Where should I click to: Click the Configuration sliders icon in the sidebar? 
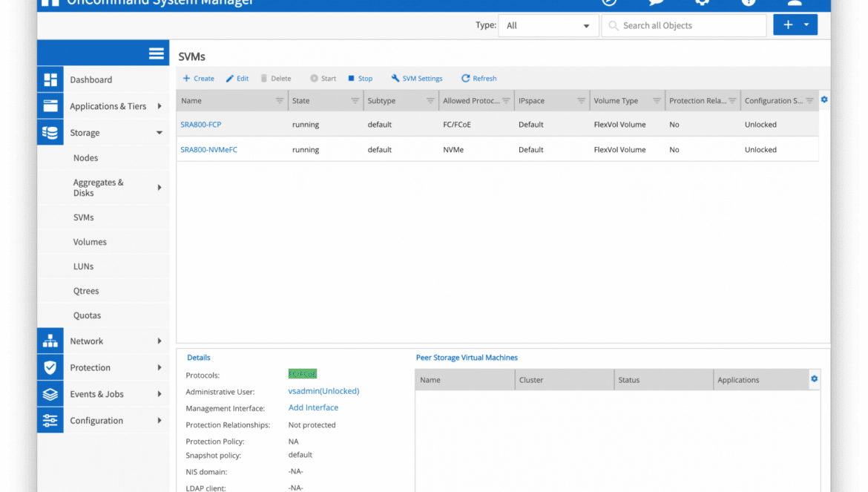click(50, 421)
